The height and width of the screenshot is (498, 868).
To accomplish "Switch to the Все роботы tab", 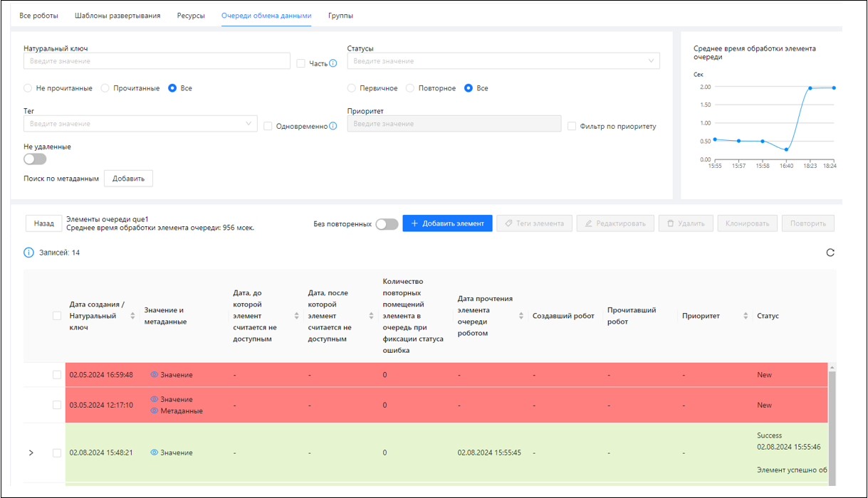I will tap(39, 16).
